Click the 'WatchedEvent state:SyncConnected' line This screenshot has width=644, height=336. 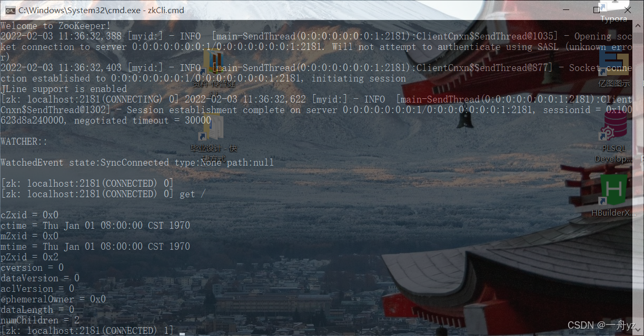[x=137, y=162]
